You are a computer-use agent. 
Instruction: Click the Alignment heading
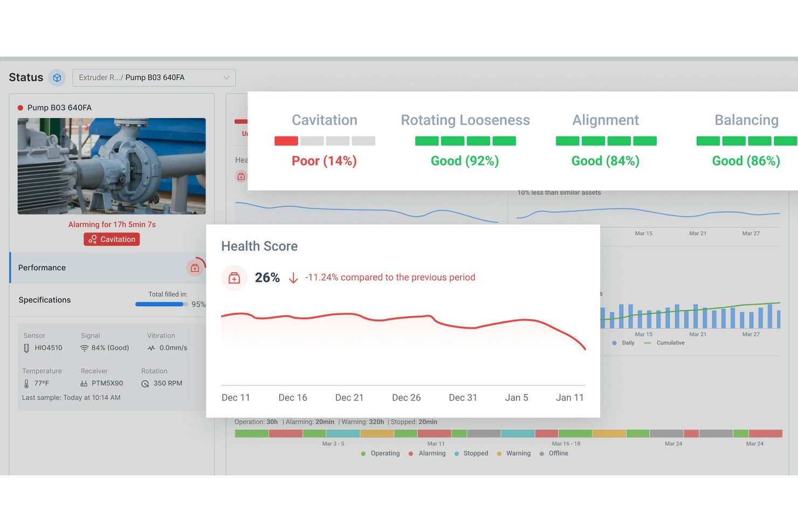point(606,120)
